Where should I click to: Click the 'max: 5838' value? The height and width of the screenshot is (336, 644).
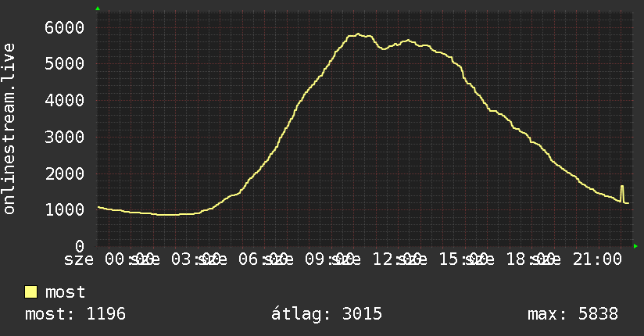coord(573,314)
